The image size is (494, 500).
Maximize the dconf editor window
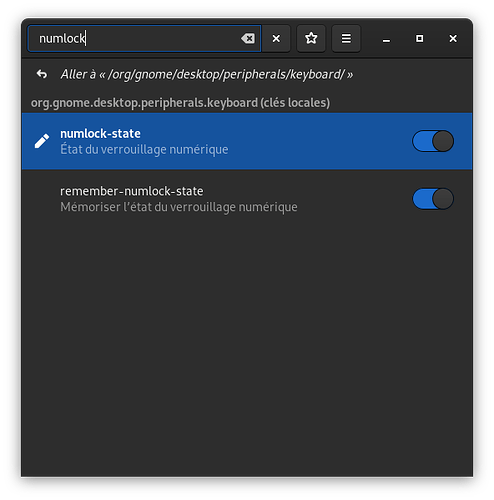pos(420,39)
